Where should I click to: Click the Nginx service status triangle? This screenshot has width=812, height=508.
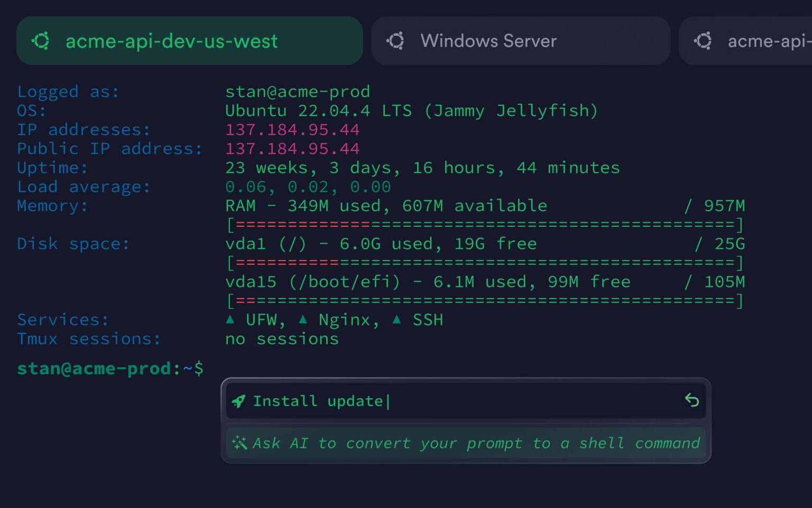pos(302,319)
